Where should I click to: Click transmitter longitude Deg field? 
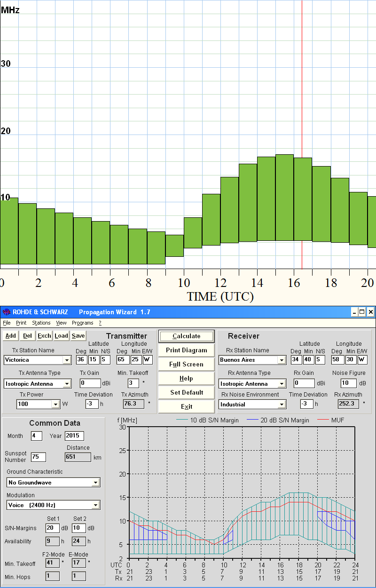(123, 360)
